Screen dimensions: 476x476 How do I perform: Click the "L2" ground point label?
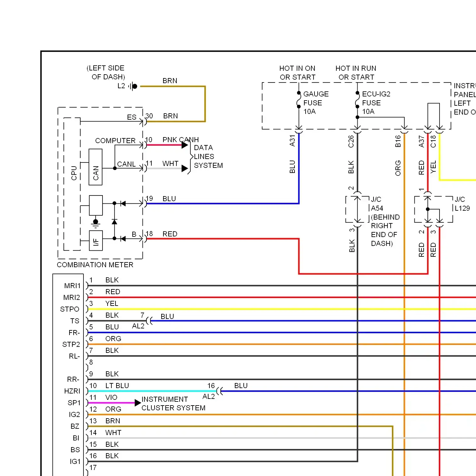click(x=121, y=86)
